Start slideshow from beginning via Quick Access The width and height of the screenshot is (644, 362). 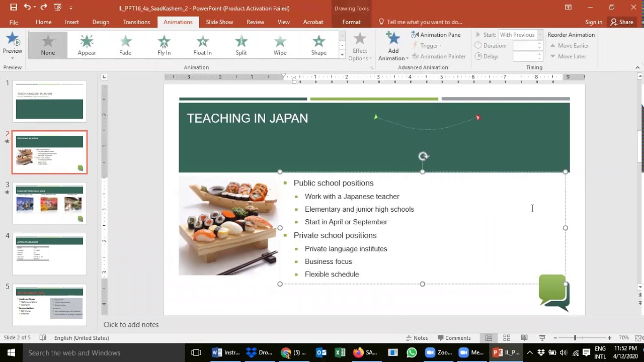(x=58, y=8)
